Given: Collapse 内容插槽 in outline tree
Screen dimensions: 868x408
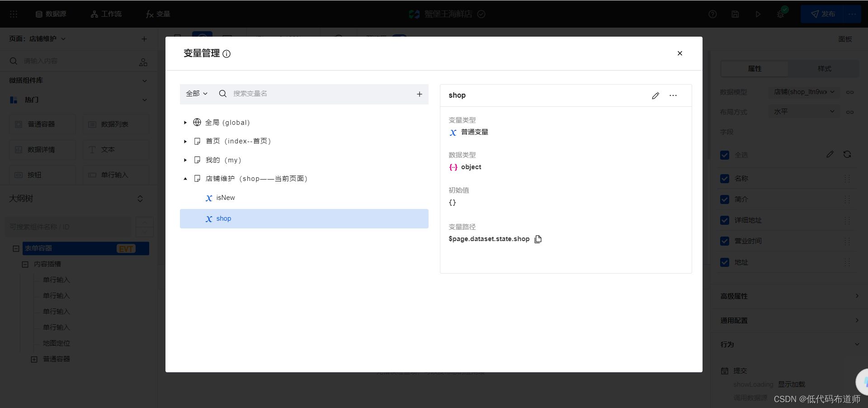Looking at the screenshot, I should coord(25,264).
